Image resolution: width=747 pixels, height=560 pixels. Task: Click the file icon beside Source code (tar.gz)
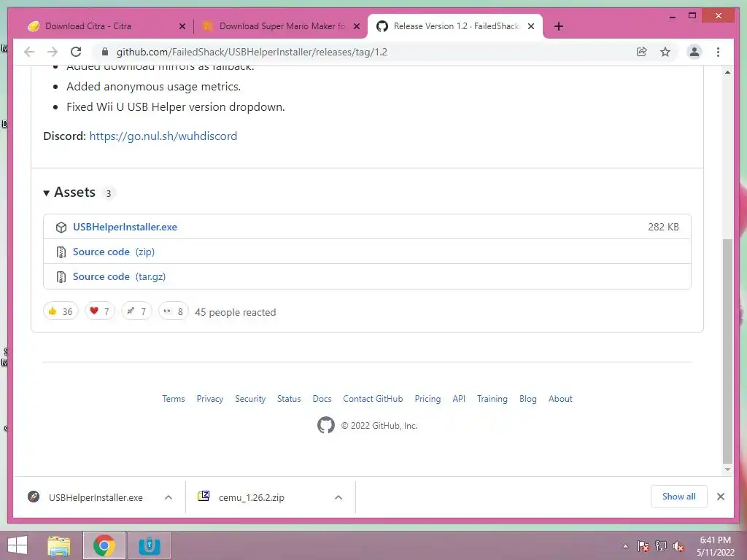[x=61, y=276]
